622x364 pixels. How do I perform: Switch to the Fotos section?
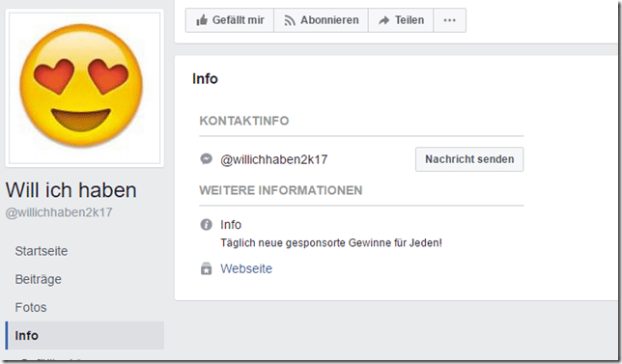(x=31, y=307)
